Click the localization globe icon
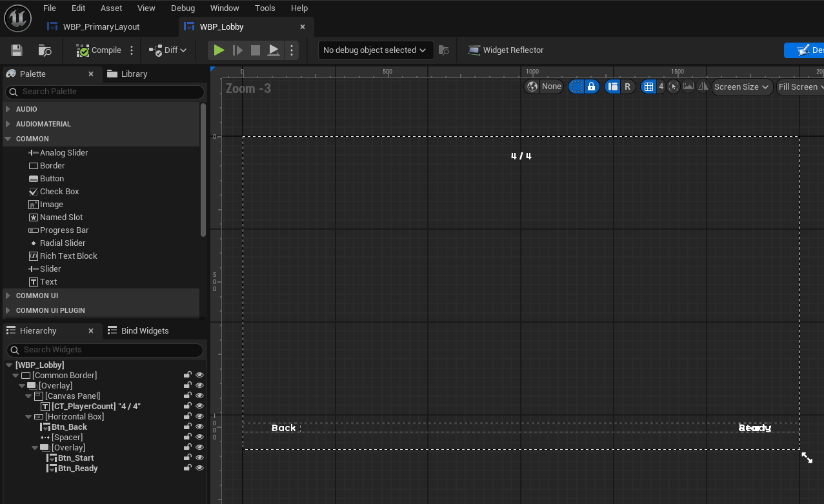This screenshot has width=824, height=504. pos(532,86)
